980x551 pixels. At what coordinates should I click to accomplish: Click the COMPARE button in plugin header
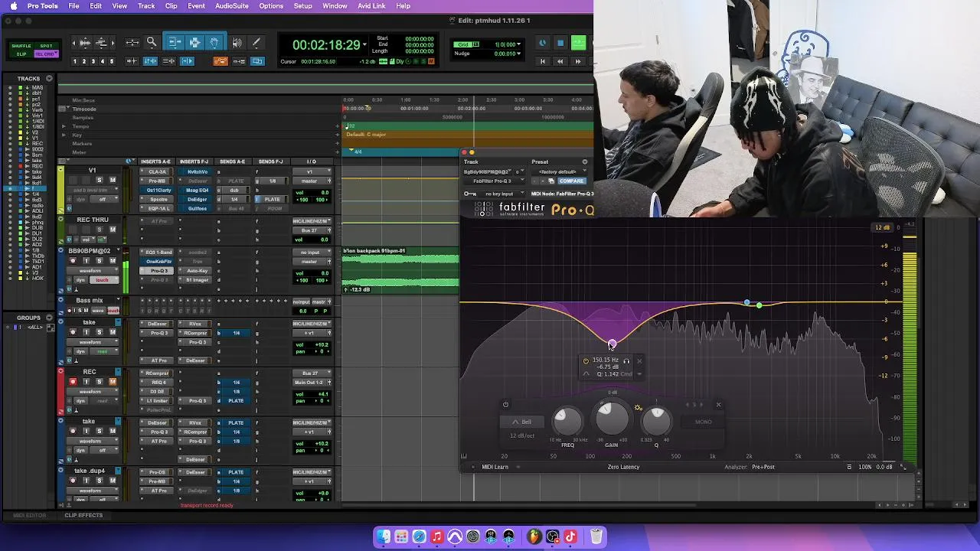click(x=571, y=181)
